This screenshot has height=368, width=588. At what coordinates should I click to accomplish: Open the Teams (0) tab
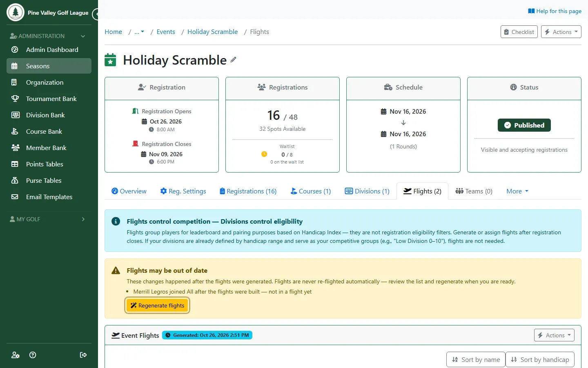pyautogui.click(x=474, y=191)
